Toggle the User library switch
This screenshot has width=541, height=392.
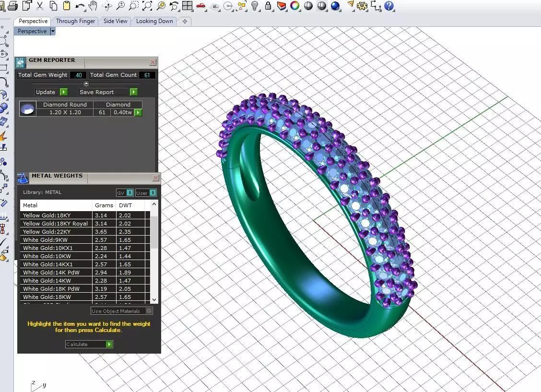153,193
